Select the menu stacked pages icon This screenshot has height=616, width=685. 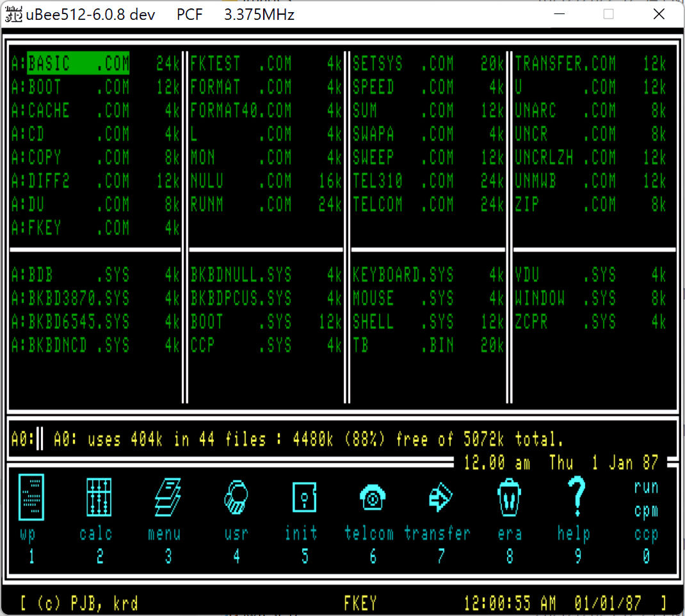[167, 498]
